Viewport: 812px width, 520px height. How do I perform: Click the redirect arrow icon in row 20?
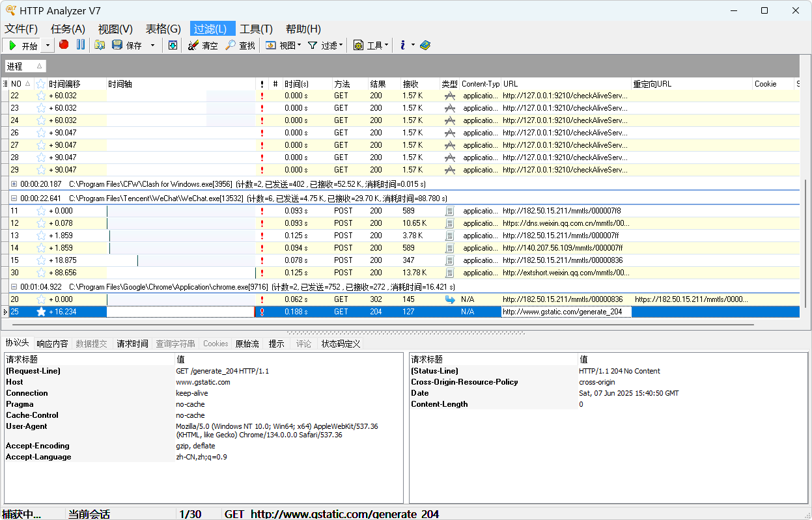450,299
